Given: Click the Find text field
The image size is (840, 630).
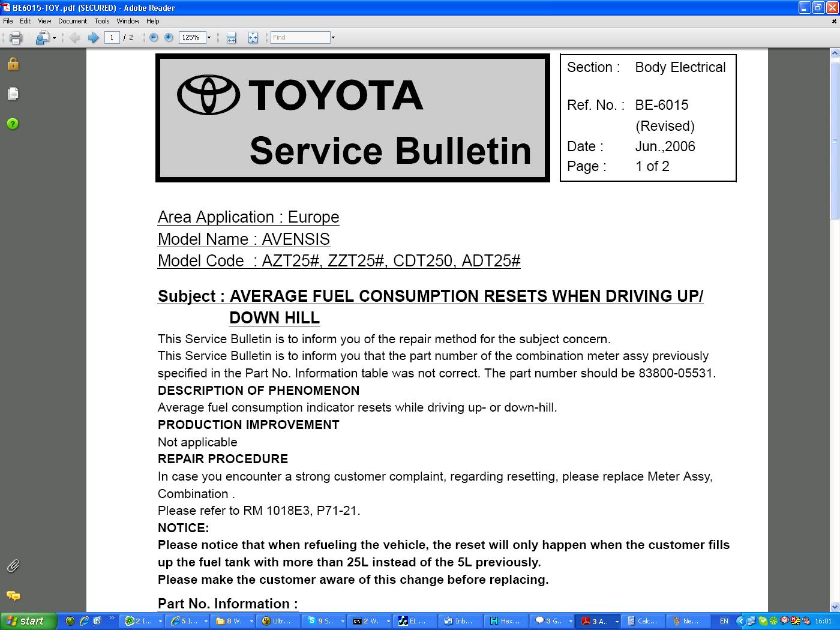Looking at the screenshot, I should pos(300,38).
